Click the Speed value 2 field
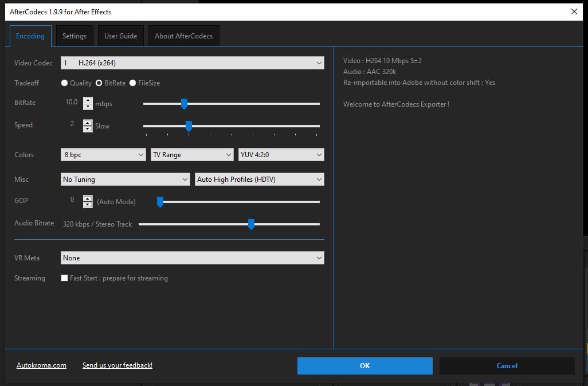Viewport: 588px width, 386px height. click(x=72, y=124)
